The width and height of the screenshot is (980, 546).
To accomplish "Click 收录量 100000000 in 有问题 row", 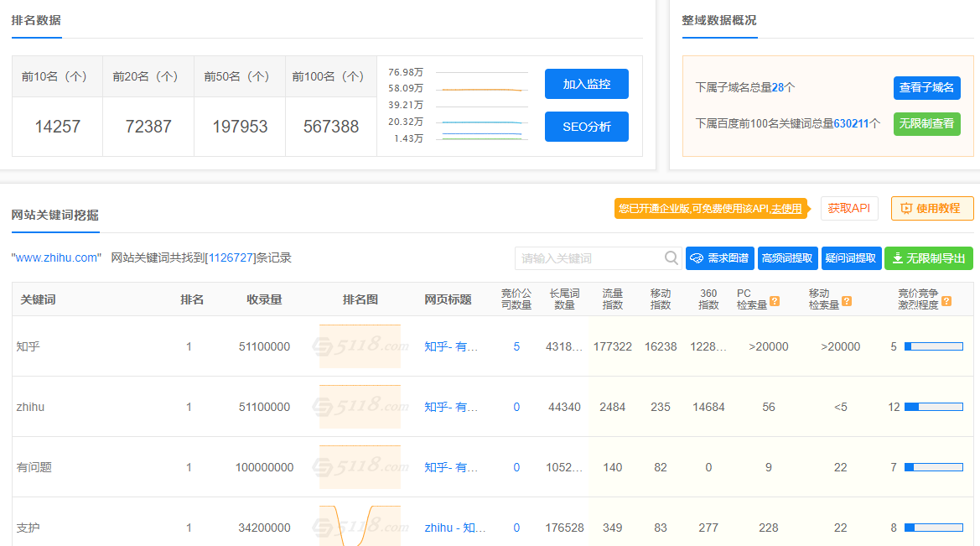I will 264,467.
